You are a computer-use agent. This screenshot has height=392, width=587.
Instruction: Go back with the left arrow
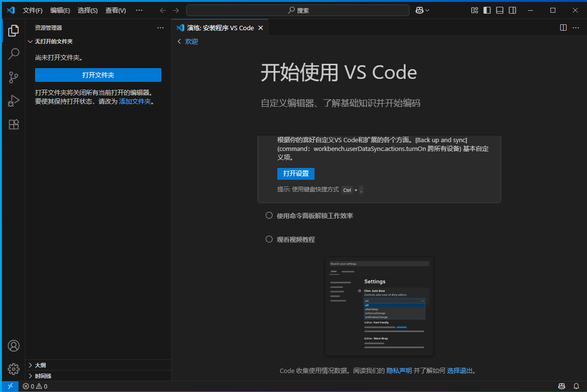pos(163,10)
